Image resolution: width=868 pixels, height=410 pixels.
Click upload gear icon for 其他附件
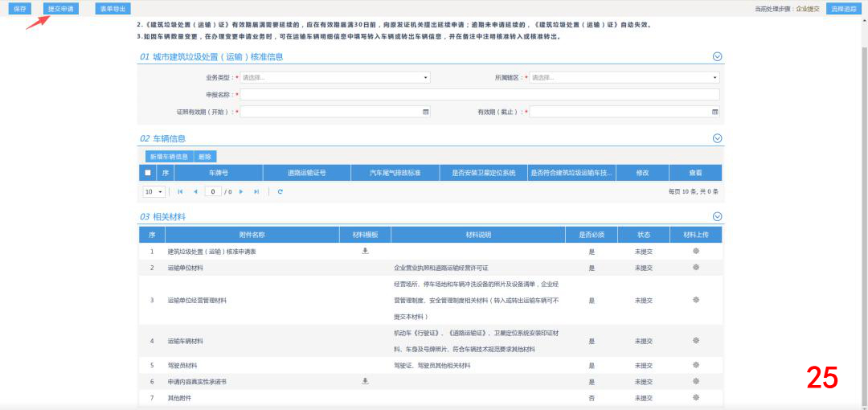tap(696, 398)
